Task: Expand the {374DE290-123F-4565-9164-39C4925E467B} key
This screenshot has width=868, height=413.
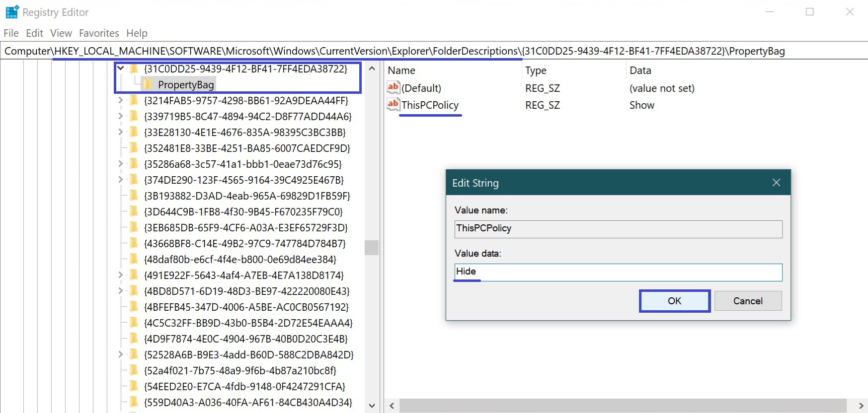Action: [120, 180]
